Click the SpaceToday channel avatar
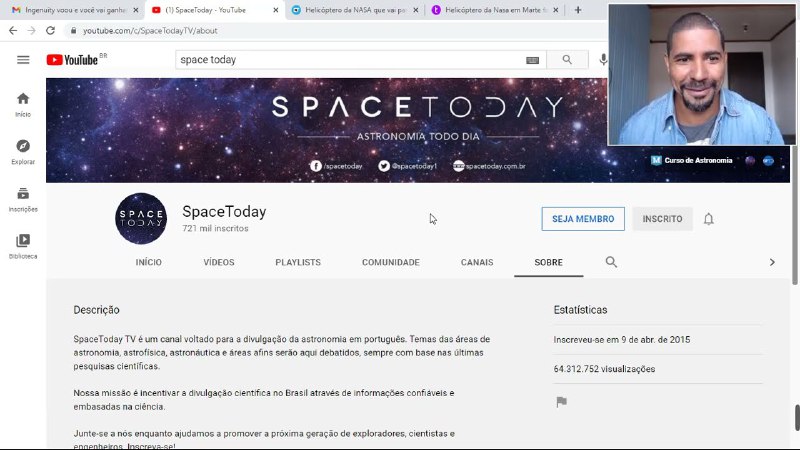This screenshot has width=800, height=450. [141, 218]
